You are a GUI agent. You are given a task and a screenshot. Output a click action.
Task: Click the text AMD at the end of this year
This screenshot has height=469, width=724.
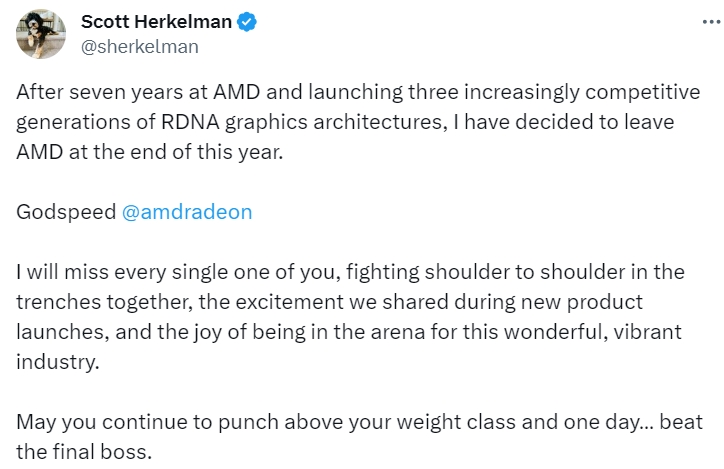click(x=150, y=152)
